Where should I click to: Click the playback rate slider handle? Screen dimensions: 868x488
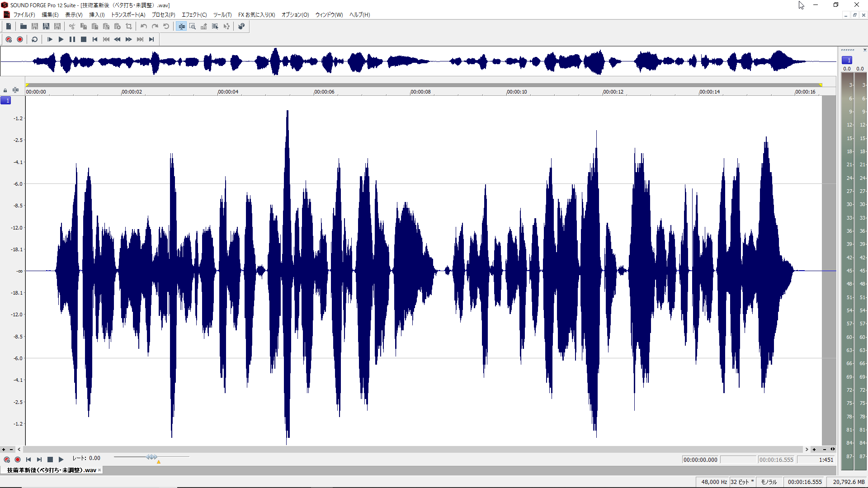click(152, 457)
